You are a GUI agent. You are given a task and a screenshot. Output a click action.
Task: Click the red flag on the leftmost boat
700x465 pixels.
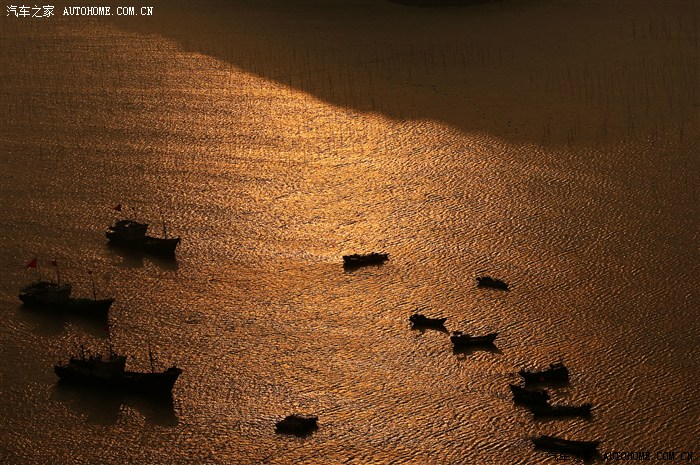(x=31, y=263)
